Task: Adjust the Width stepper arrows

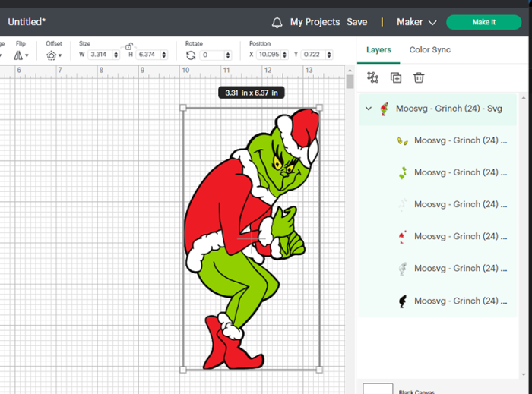Action: click(116, 55)
